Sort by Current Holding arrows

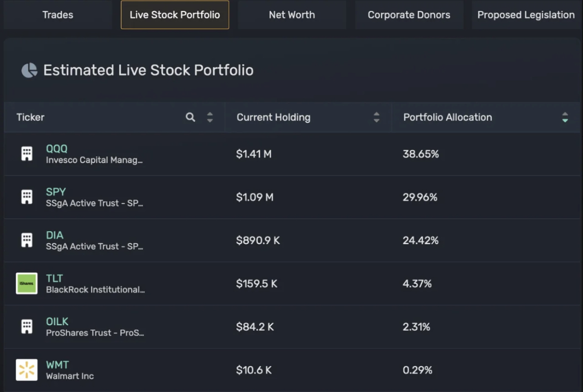click(376, 117)
